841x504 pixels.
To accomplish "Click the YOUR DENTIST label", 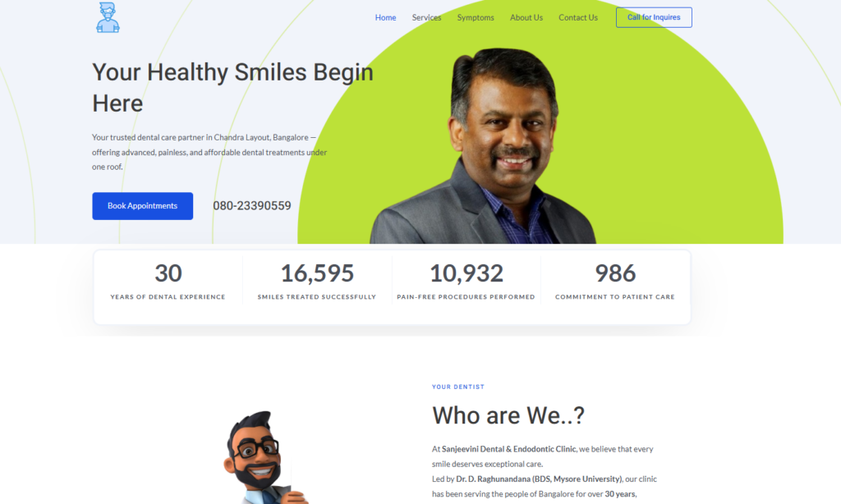I will [x=458, y=387].
